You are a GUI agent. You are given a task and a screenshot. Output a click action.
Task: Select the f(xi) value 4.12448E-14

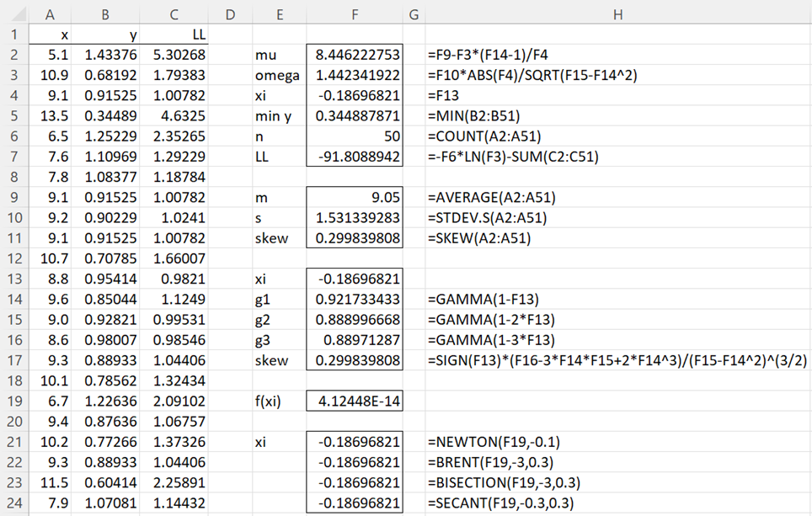tap(355, 400)
